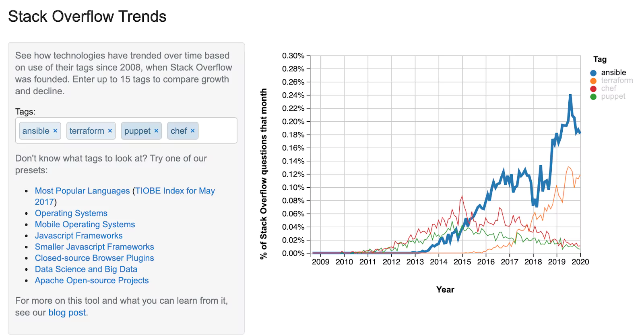Click the 0.30% y-axis label
The width and height of the screenshot is (644, 336).
click(293, 56)
